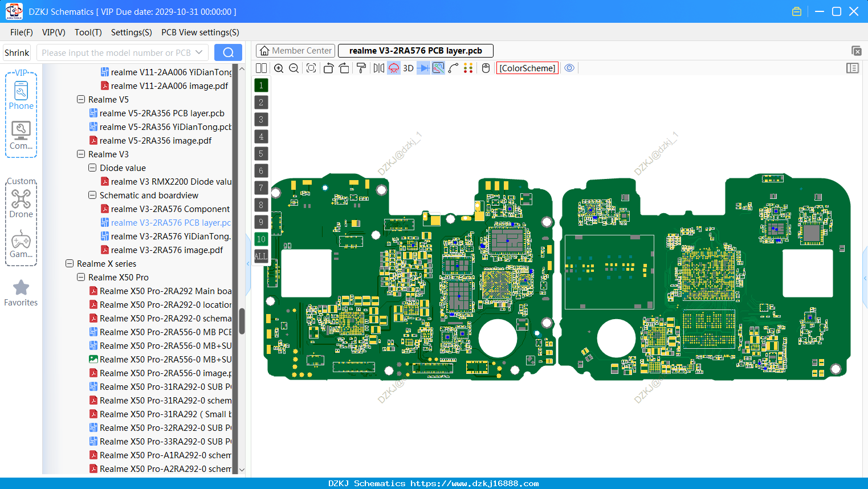
Task: Open the ColorScheme selector
Action: (x=527, y=68)
